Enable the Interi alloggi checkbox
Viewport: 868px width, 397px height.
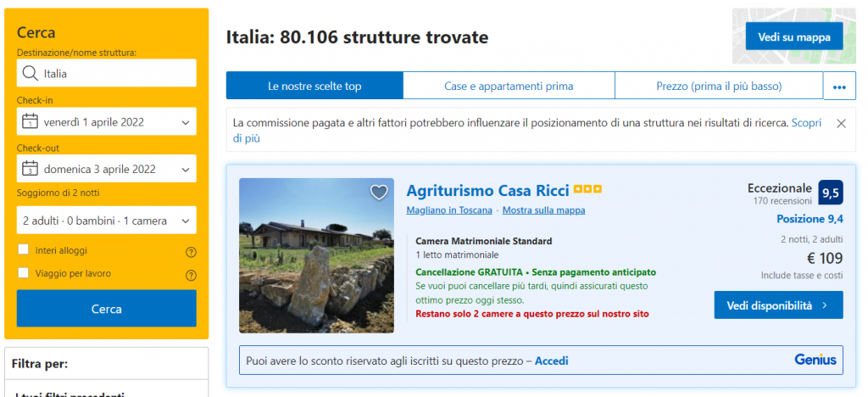point(23,250)
